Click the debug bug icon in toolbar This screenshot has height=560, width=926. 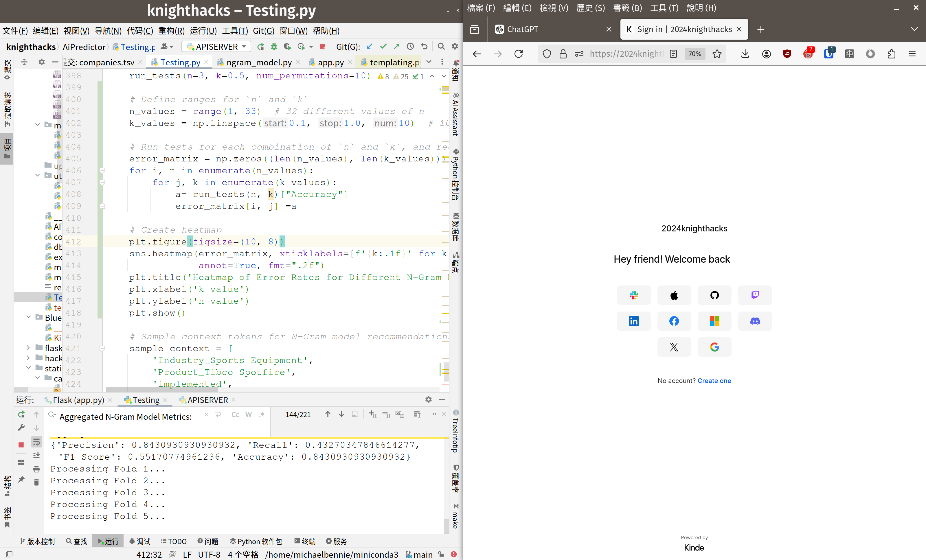coord(274,47)
